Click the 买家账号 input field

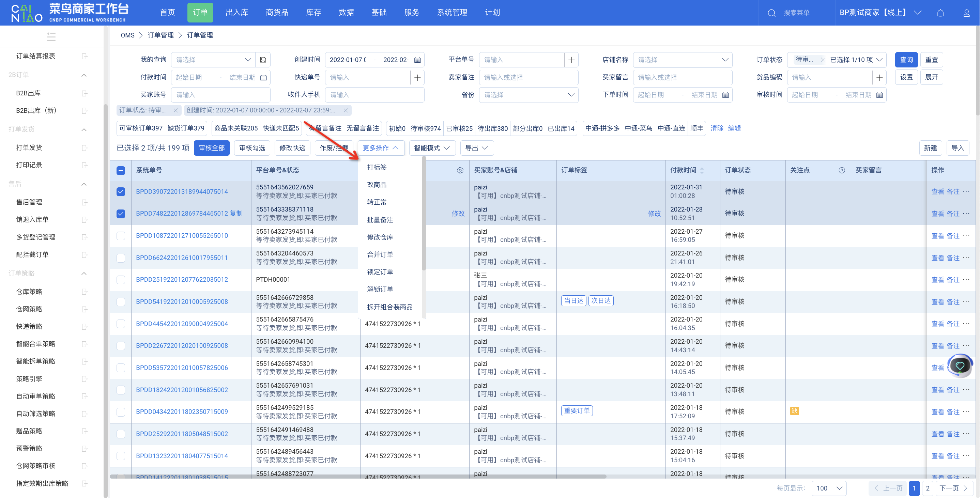point(221,95)
